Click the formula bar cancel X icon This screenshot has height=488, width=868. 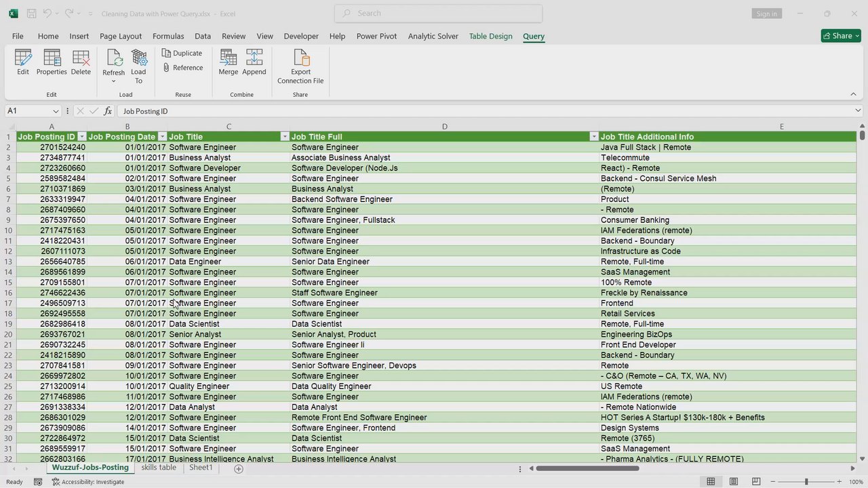pyautogui.click(x=81, y=110)
